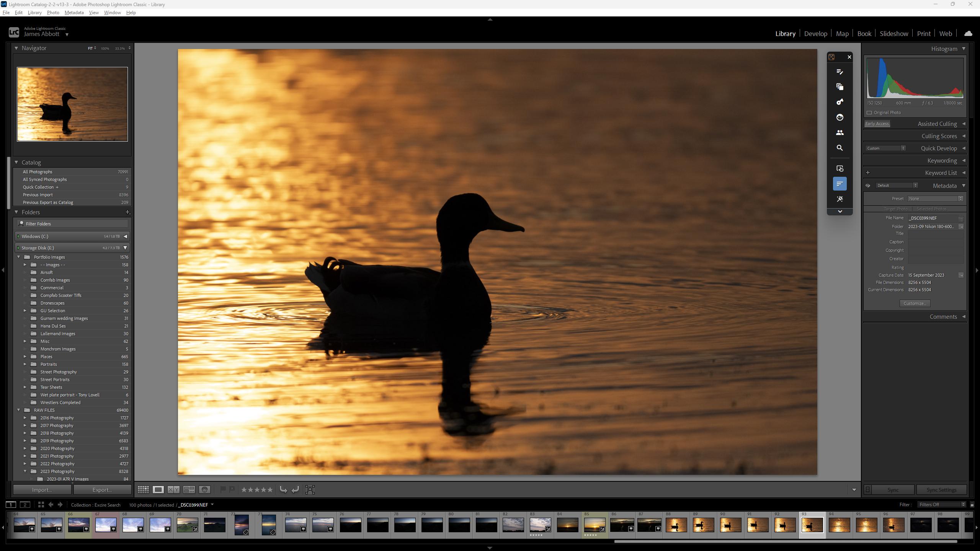Image resolution: width=980 pixels, height=551 pixels.
Task: Open Metadata Preset None dropdown
Action: [935, 199]
